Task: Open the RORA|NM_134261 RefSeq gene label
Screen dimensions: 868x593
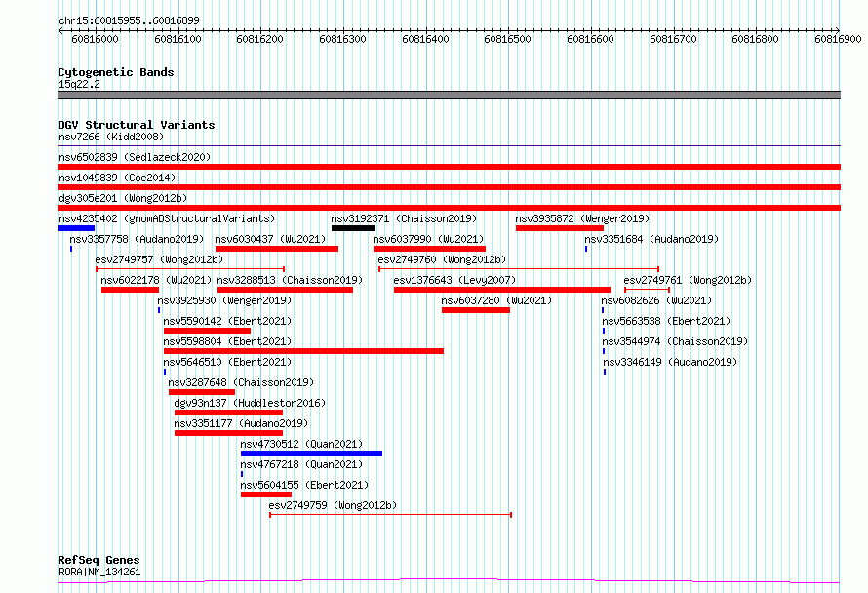Action: 99,572
